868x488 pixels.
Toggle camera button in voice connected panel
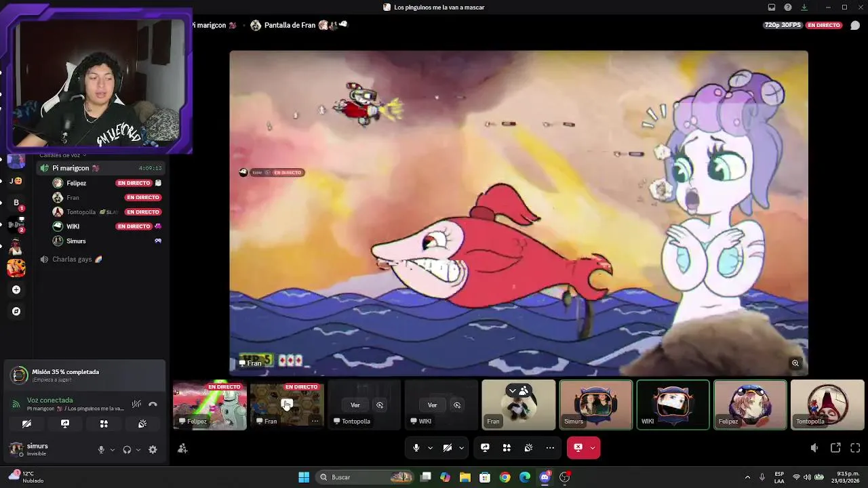(26, 424)
